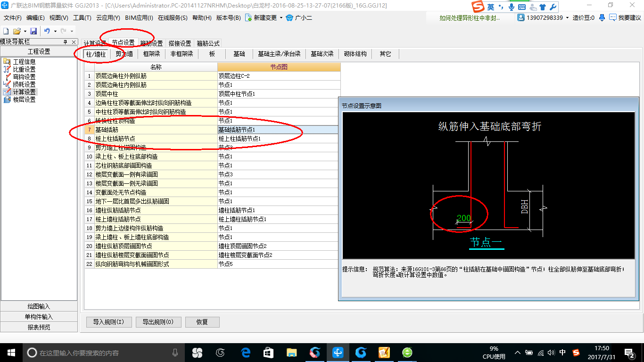Select the 砌体结构 category tab
The height and width of the screenshot is (362, 644).
(x=355, y=54)
